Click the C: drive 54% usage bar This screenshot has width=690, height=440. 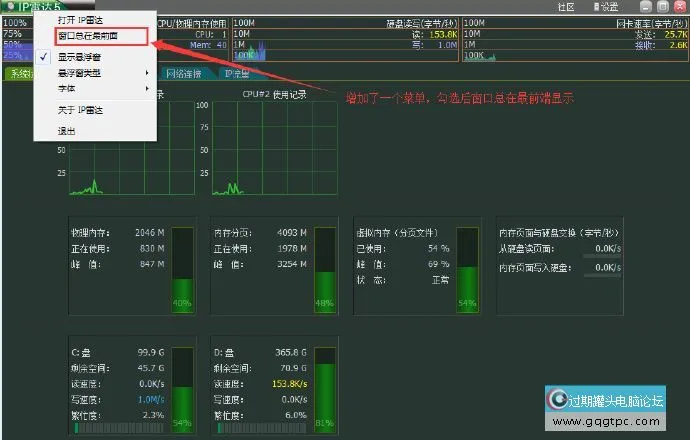(x=182, y=388)
